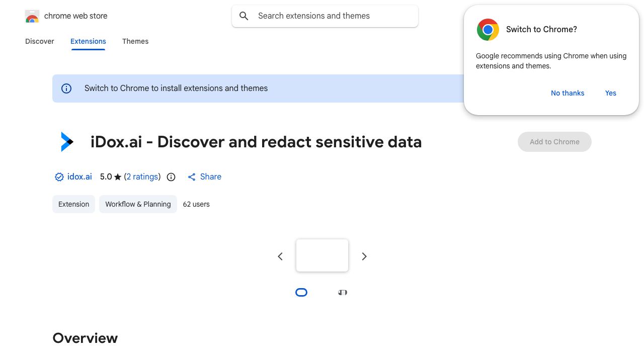Click the verified badge beside idox.ai
The image size is (644, 362).
pos(59,177)
